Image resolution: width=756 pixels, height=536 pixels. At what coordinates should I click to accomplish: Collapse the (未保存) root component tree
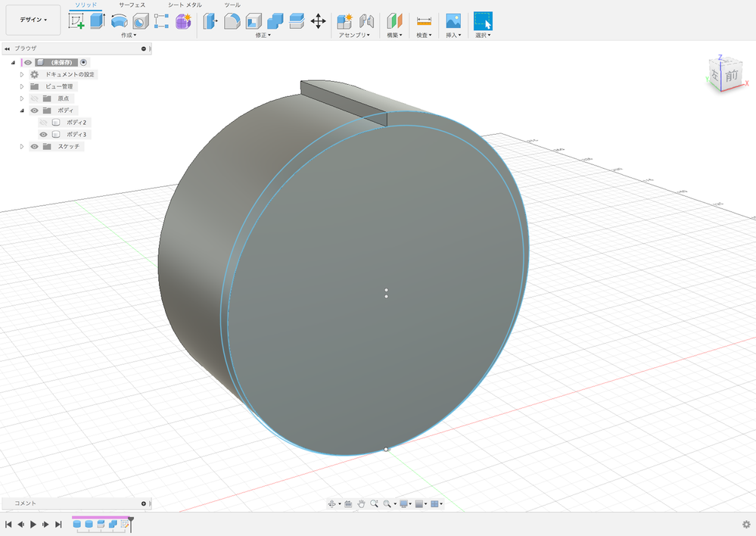click(x=13, y=62)
